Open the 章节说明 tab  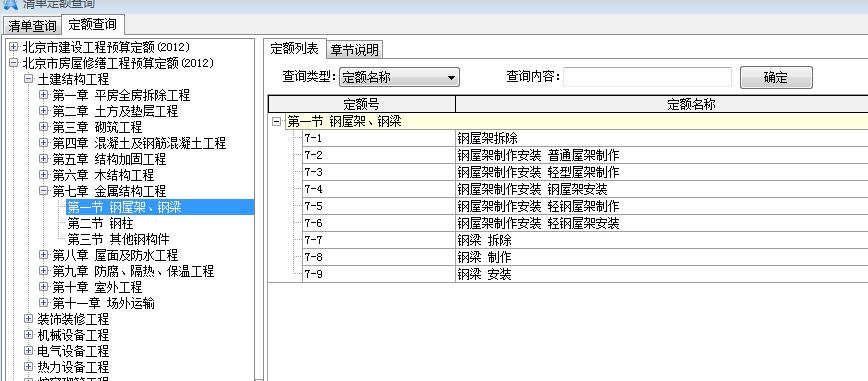point(354,50)
